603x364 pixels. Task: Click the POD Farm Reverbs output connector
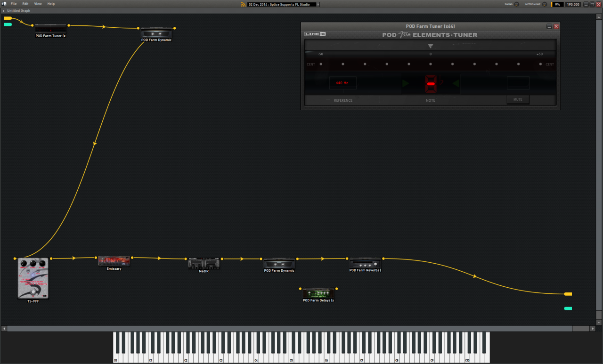(383, 259)
